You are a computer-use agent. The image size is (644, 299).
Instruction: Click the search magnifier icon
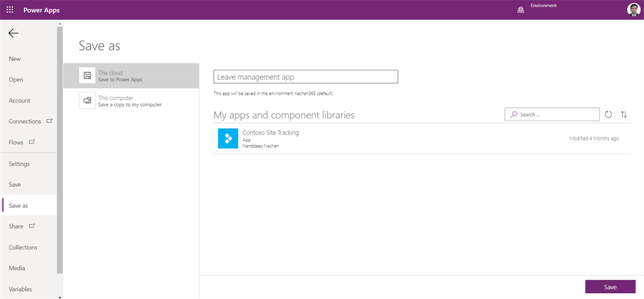click(513, 115)
